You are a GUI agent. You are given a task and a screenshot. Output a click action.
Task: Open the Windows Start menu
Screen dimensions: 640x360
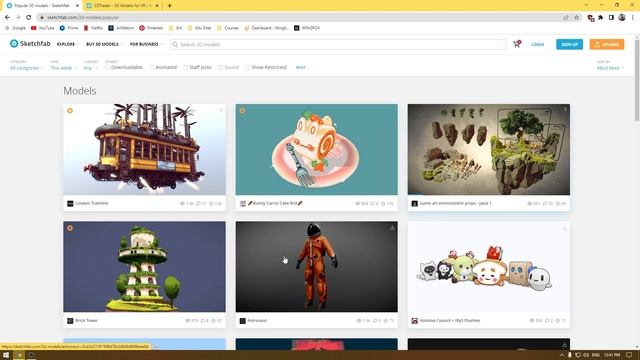(6, 355)
